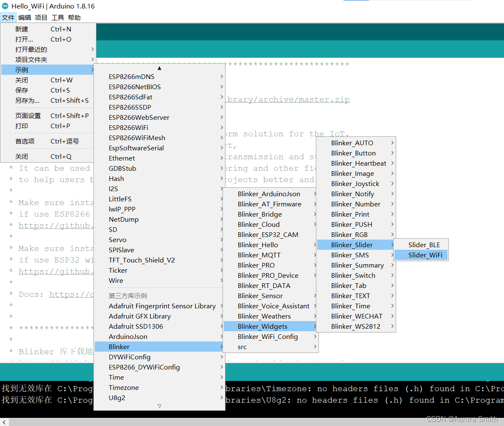Select Blinker_Slider entry
Screen dimensions: 504x426
coord(356,245)
